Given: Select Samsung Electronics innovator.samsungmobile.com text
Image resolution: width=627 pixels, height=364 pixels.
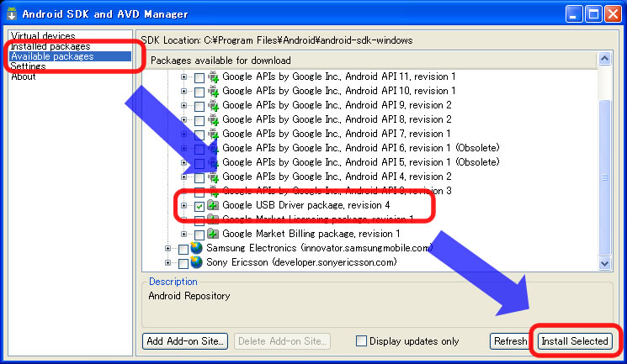Looking at the screenshot, I should [320, 248].
